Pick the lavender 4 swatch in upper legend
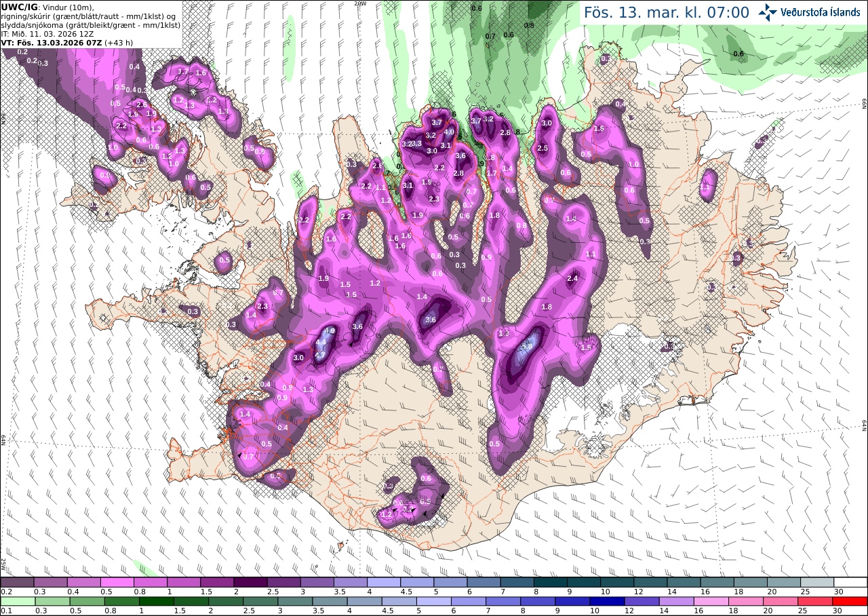 pyautogui.click(x=384, y=582)
